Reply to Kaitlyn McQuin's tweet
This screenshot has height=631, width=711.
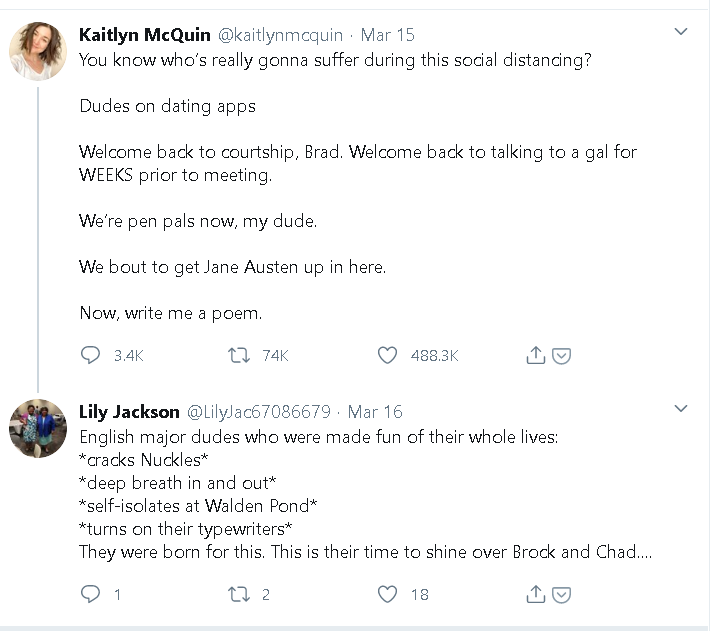click(x=90, y=355)
